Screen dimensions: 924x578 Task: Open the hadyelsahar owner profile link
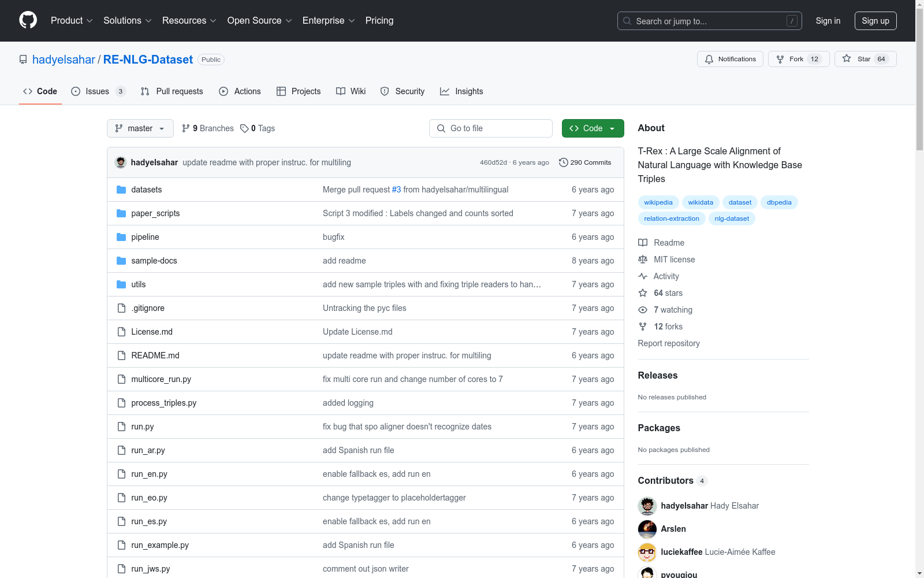pyautogui.click(x=64, y=60)
